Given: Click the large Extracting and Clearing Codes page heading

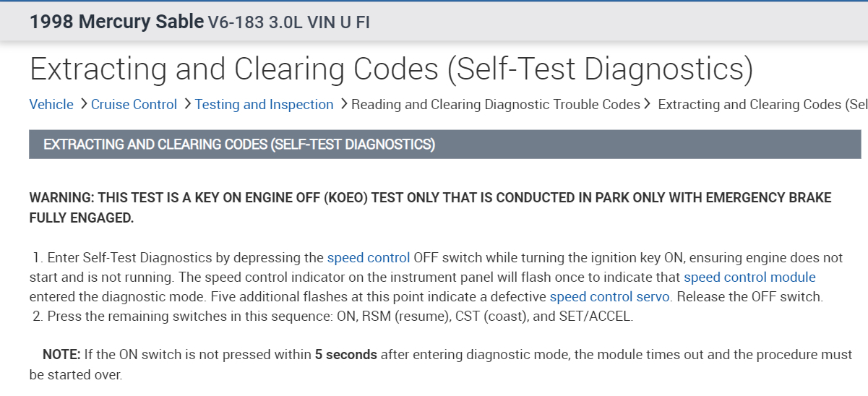Looking at the screenshot, I should pos(391,69).
